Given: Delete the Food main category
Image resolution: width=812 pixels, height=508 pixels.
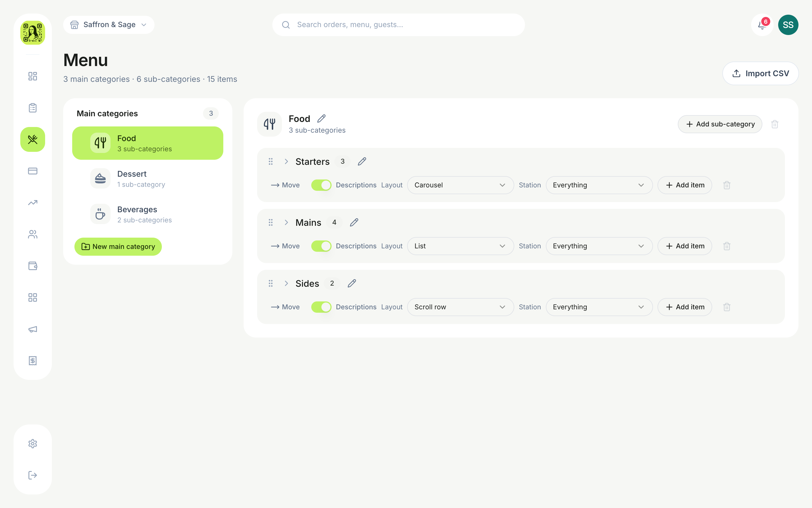Looking at the screenshot, I should click(x=775, y=124).
